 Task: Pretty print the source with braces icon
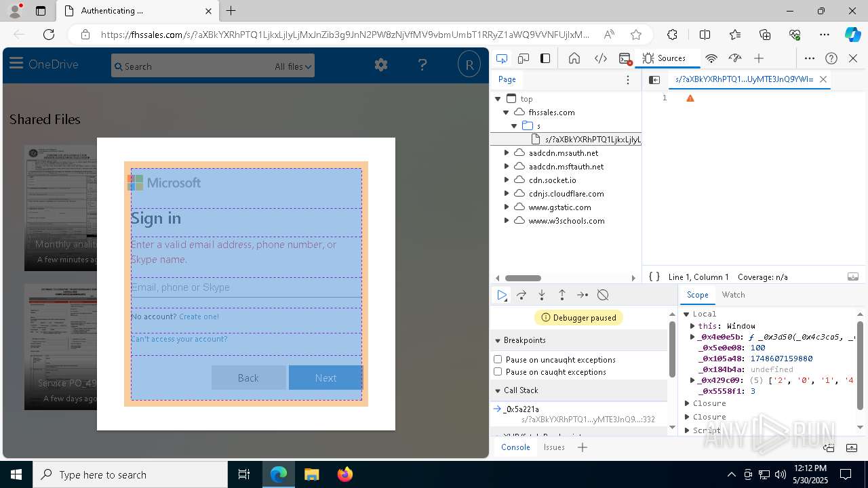click(654, 277)
